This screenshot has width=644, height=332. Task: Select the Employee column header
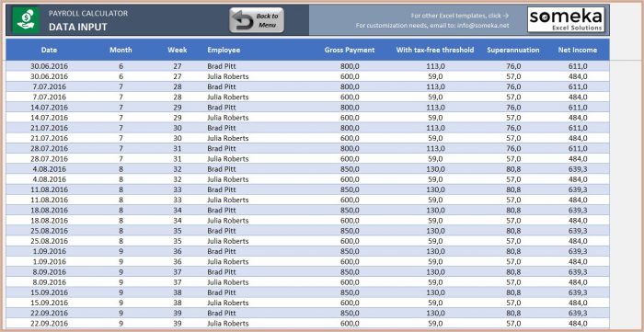click(x=224, y=50)
